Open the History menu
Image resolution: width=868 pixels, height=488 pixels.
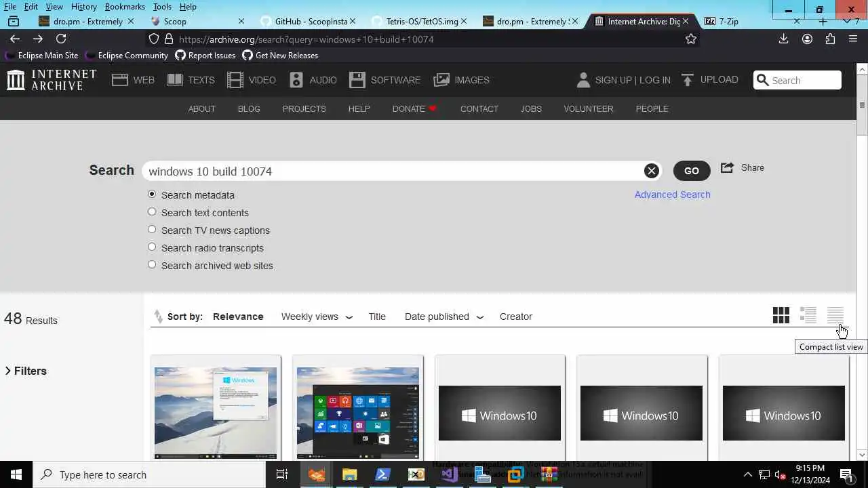[x=83, y=6]
